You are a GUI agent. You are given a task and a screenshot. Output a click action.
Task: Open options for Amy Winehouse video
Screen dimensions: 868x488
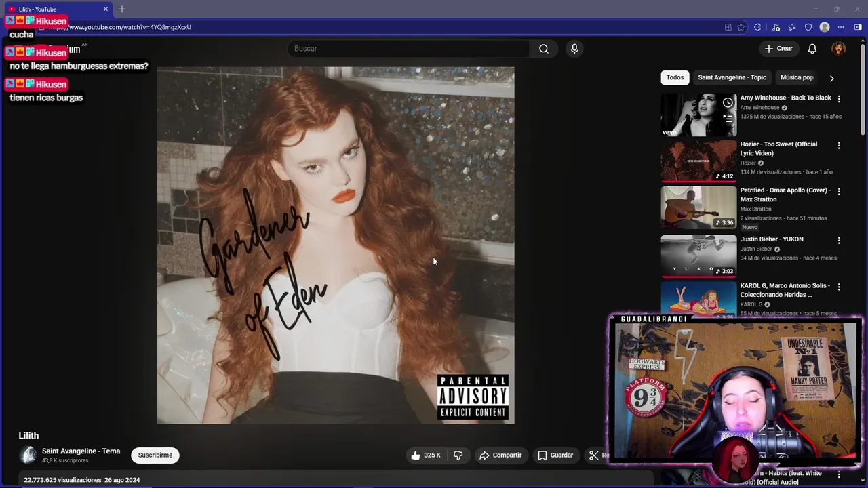839,98
